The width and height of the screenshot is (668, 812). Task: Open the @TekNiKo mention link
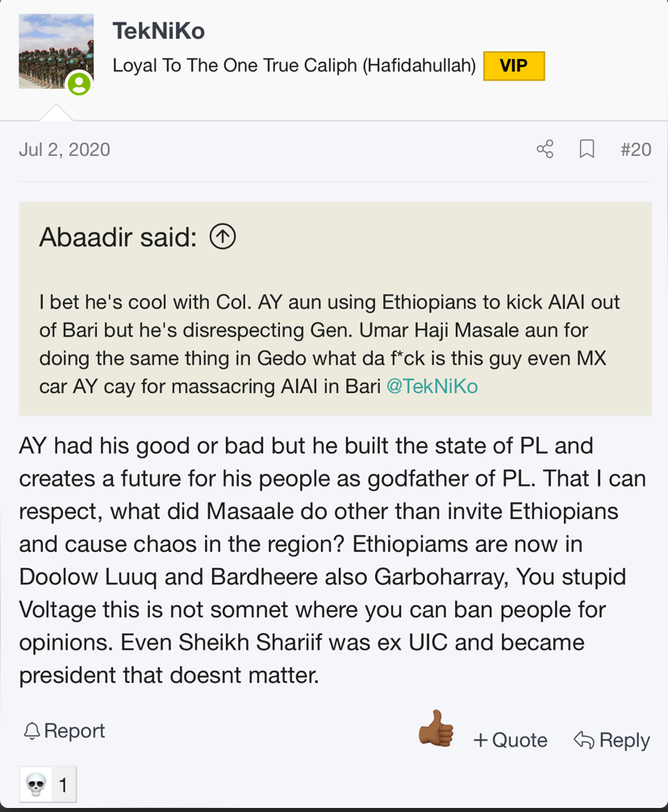(432, 386)
